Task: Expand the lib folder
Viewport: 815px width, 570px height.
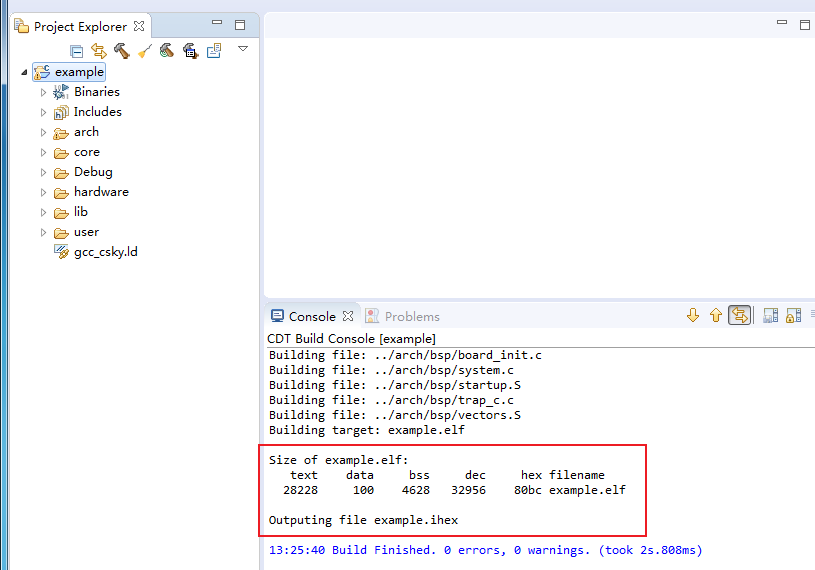Action: pyautogui.click(x=44, y=213)
